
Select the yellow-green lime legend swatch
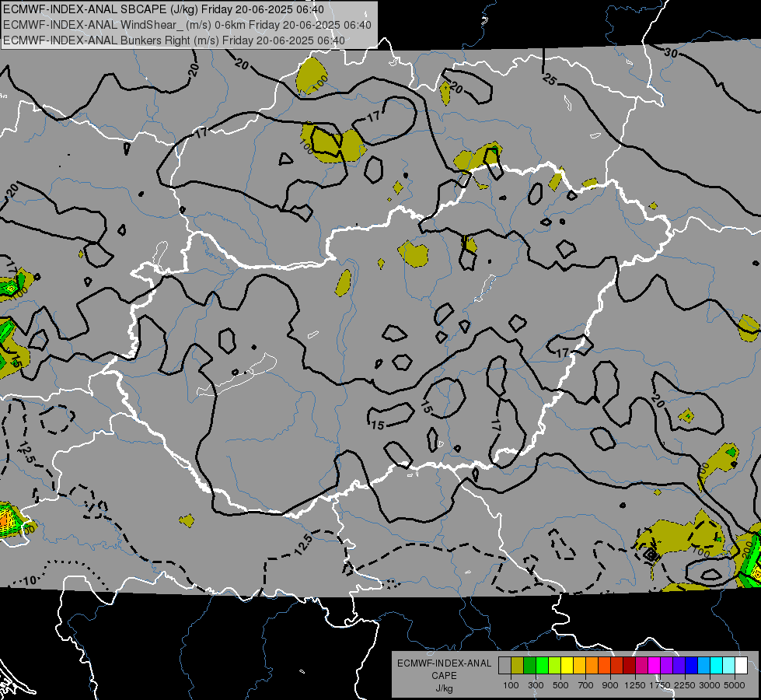pyautogui.click(x=555, y=665)
